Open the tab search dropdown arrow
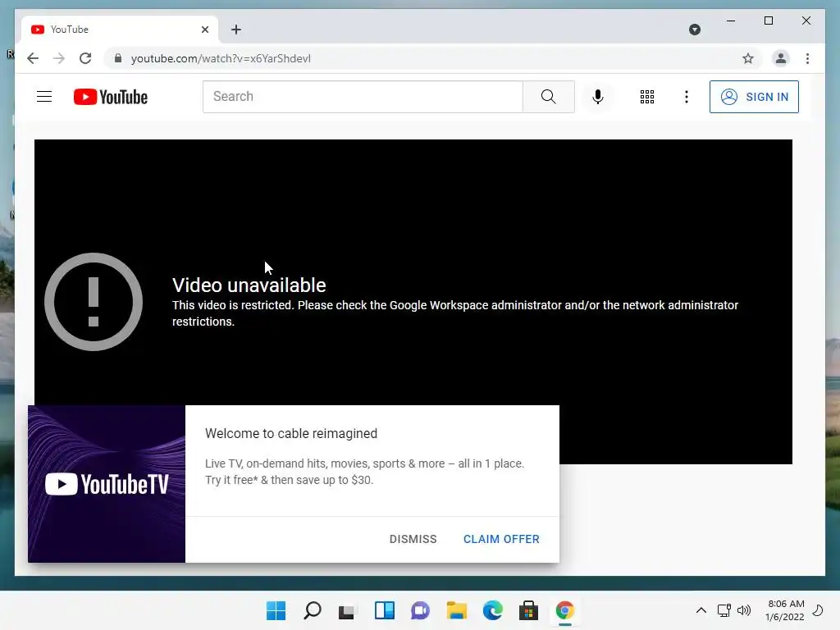 click(x=694, y=30)
